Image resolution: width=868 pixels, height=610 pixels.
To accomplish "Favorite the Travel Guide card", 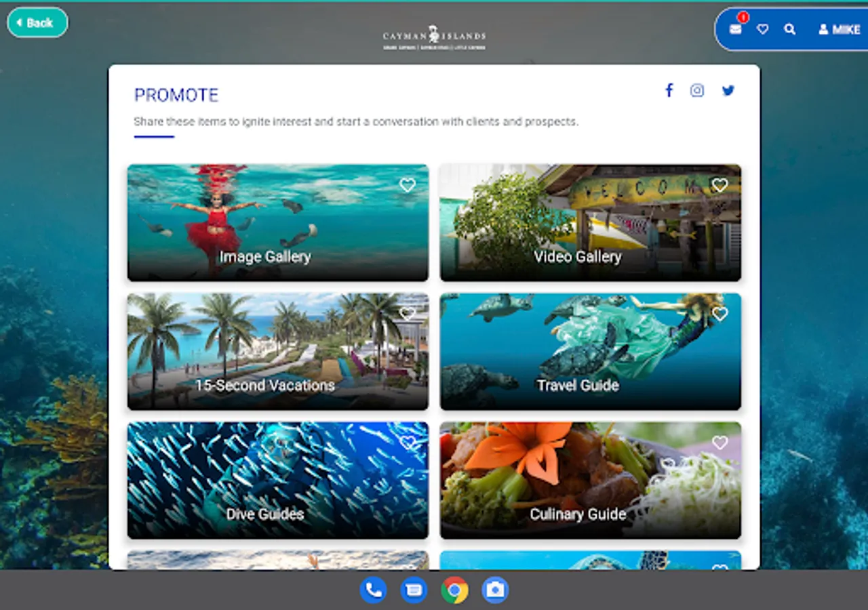I will coord(719,314).
